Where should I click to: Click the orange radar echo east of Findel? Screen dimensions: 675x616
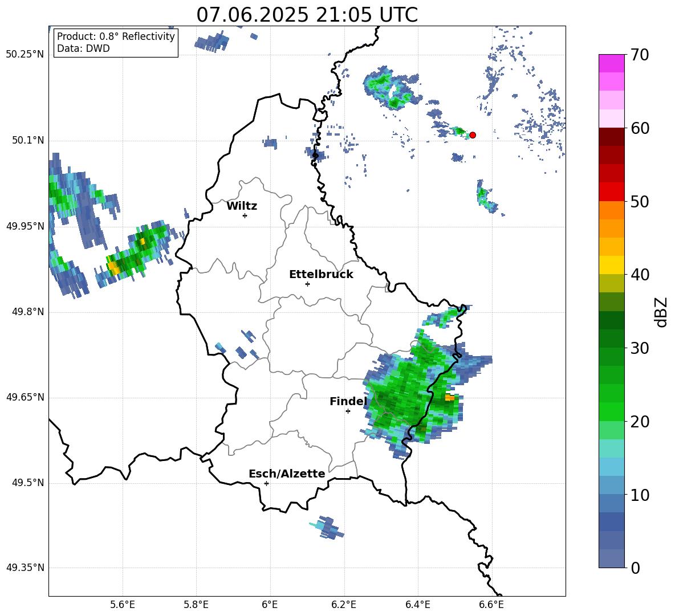[449, 398]
